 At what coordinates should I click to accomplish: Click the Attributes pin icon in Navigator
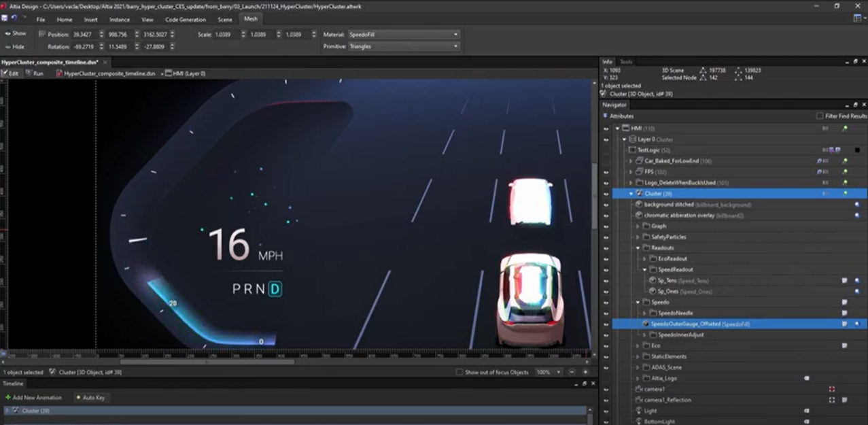point(606,116)
